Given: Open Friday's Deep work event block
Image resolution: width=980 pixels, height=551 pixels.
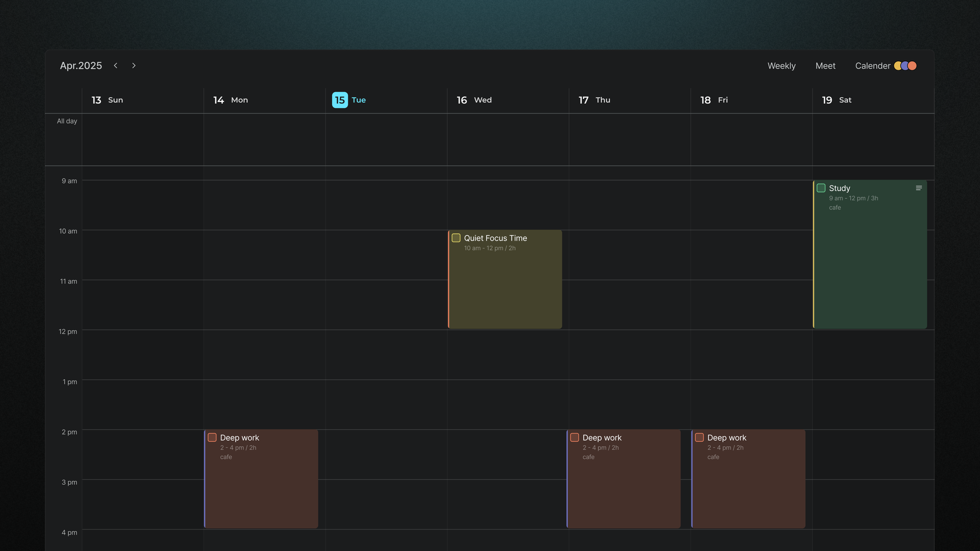Looking at the screenshot, I should [748, 479].
